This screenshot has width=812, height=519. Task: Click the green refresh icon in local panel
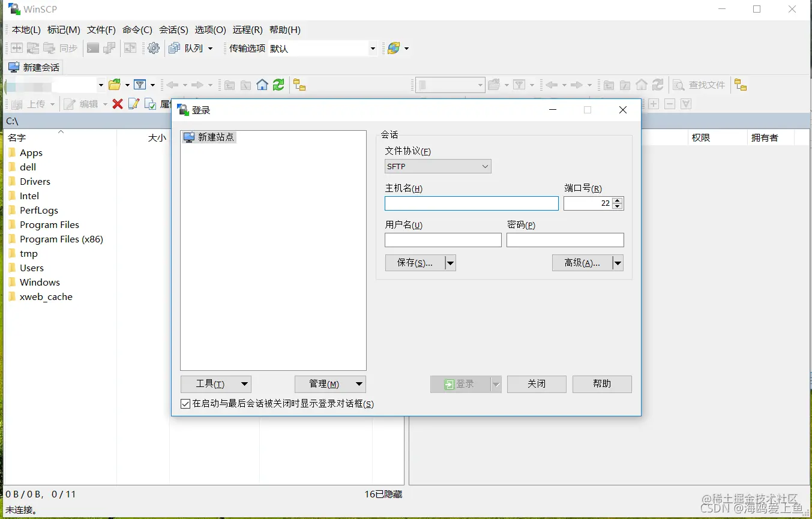coord(278,85)
